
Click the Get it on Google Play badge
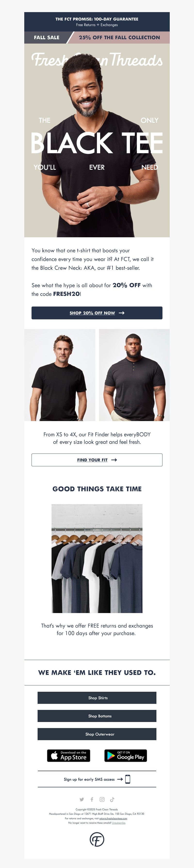[x=126, y=755]
